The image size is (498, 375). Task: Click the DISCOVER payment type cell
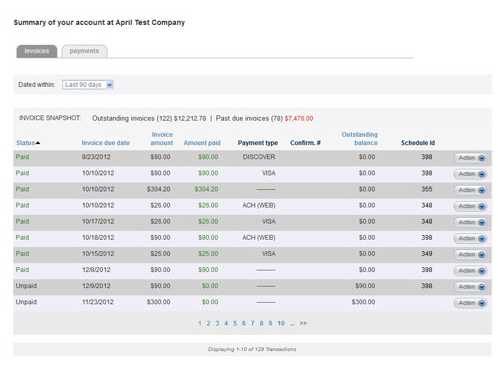(259, 157)
